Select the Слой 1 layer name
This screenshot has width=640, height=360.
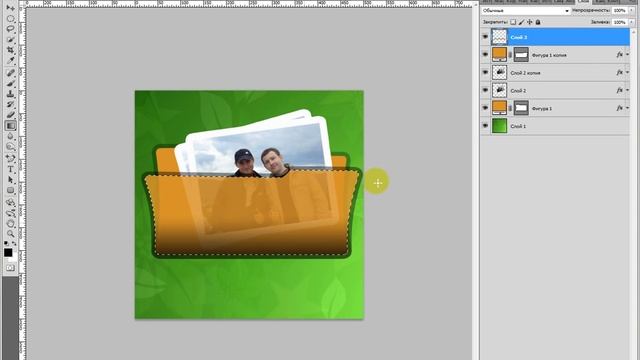pos(518,127)
